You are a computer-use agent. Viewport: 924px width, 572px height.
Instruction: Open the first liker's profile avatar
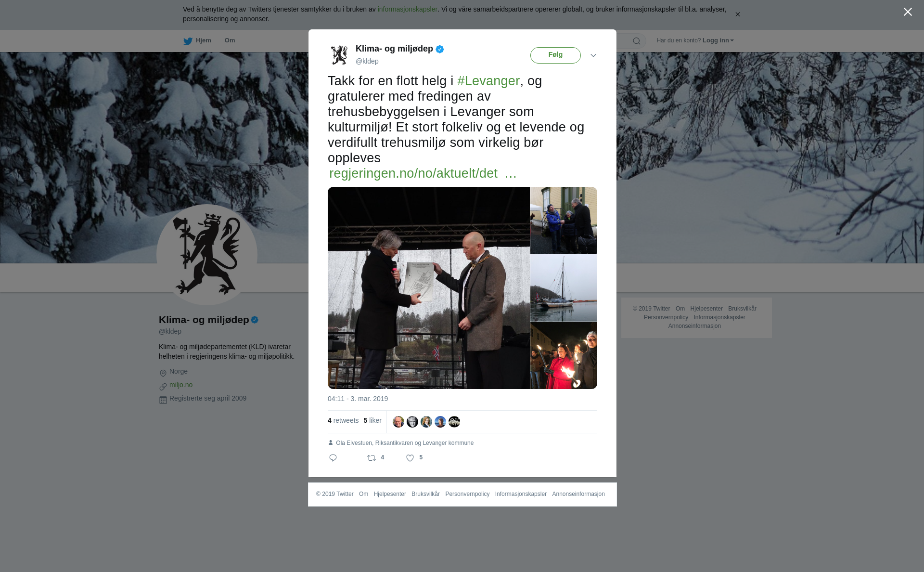click(398, 422)
